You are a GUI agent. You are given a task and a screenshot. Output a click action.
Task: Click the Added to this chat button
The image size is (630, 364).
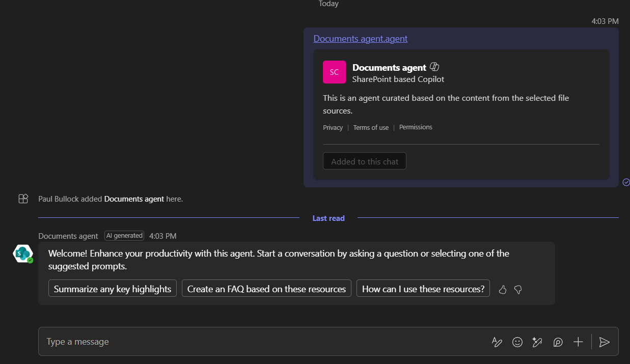point(364,161)
